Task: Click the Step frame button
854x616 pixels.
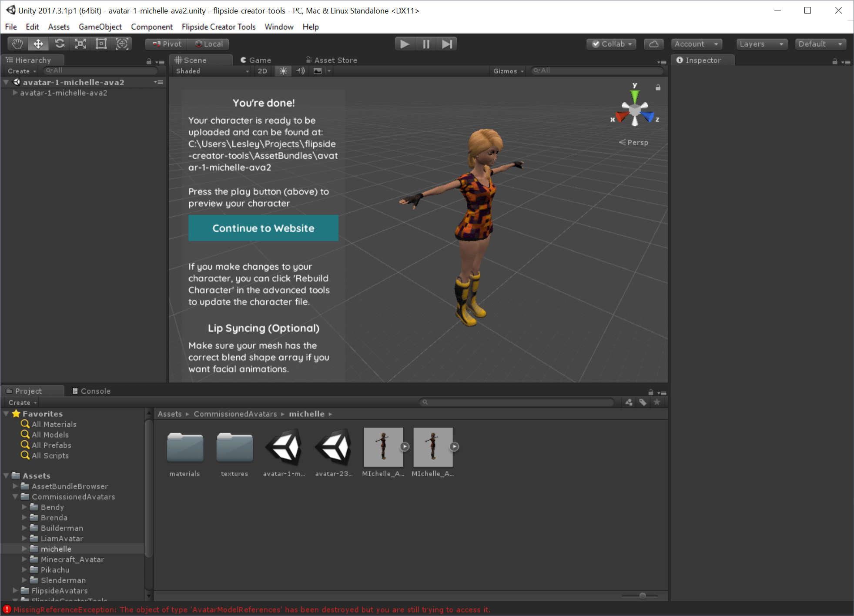Action: (x=447, y=44)
